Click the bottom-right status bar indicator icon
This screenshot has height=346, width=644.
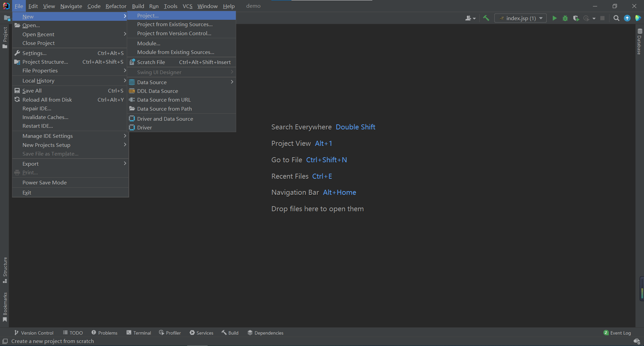coord(637,341)
